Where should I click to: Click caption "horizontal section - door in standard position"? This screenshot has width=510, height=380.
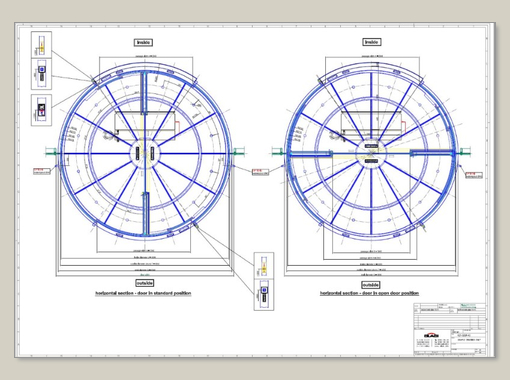click(143, 293)
